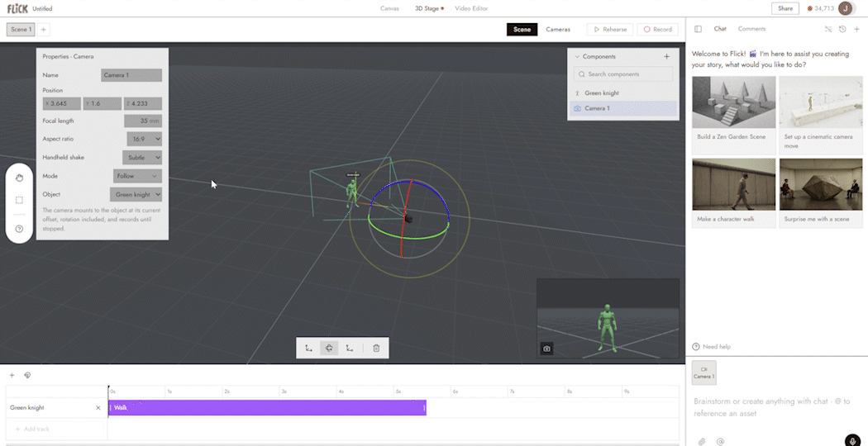Open Handheld shake dropdown
868x446 pixels.
click(141, 158)
